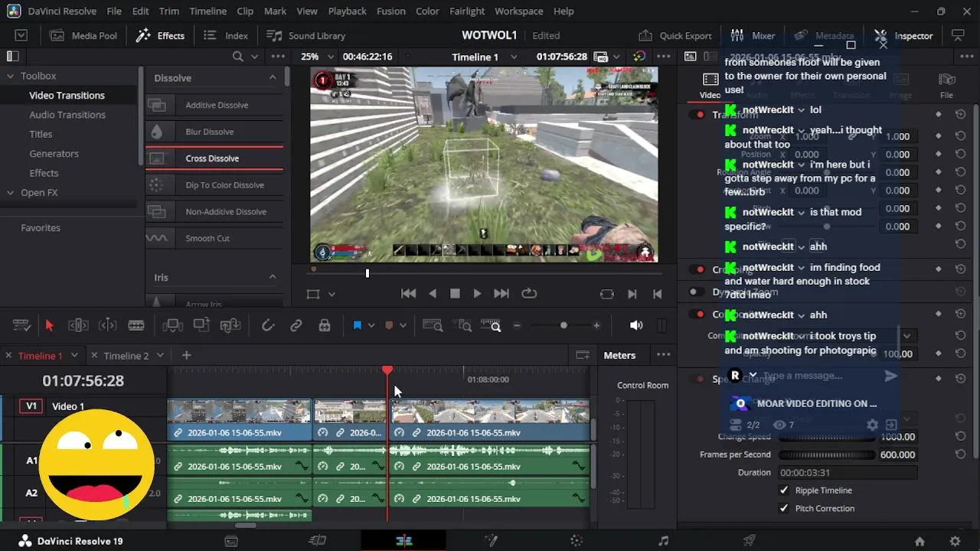Toggle the Composite section switch
This screenshot has height=551, width=980.
tap(697, 314)
